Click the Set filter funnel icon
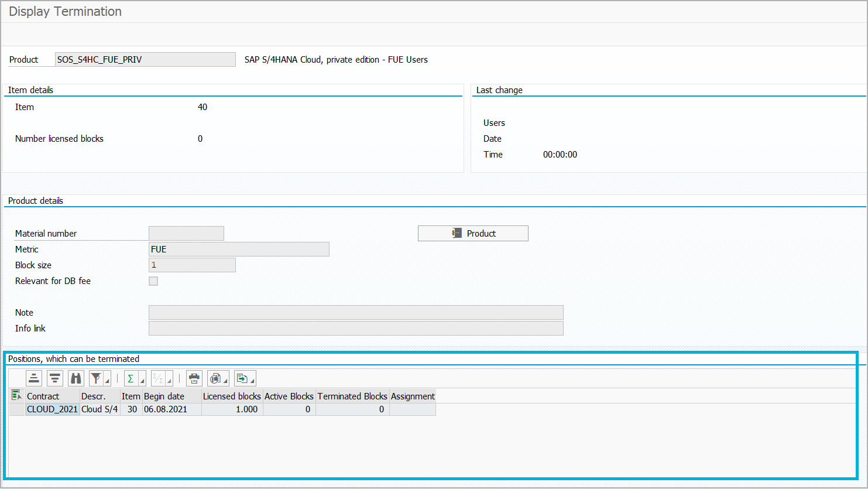 point(96,378)
